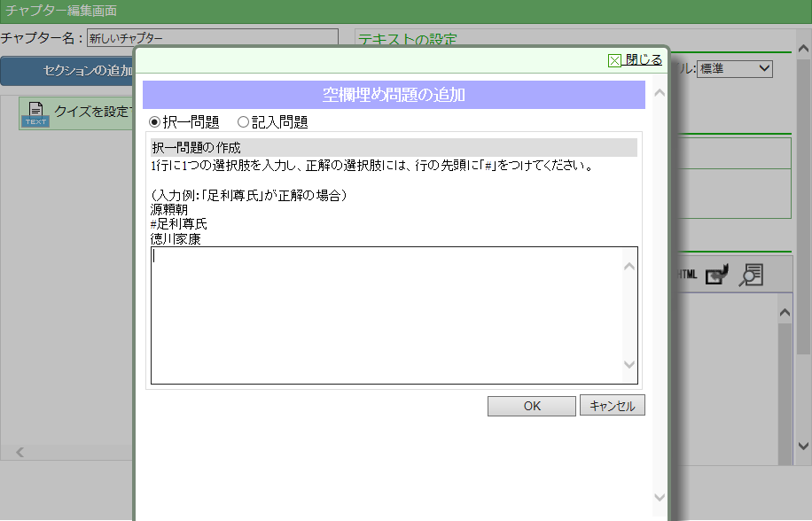Click the preview magnifier document icon
Viewport: 812px width, 521px height.
pos(751,275)
